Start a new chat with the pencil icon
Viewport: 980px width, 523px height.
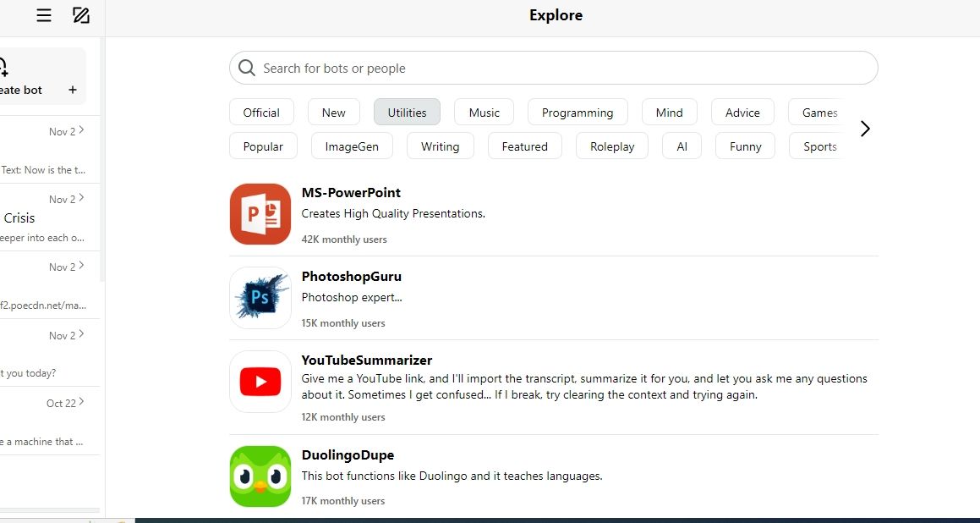81,14
